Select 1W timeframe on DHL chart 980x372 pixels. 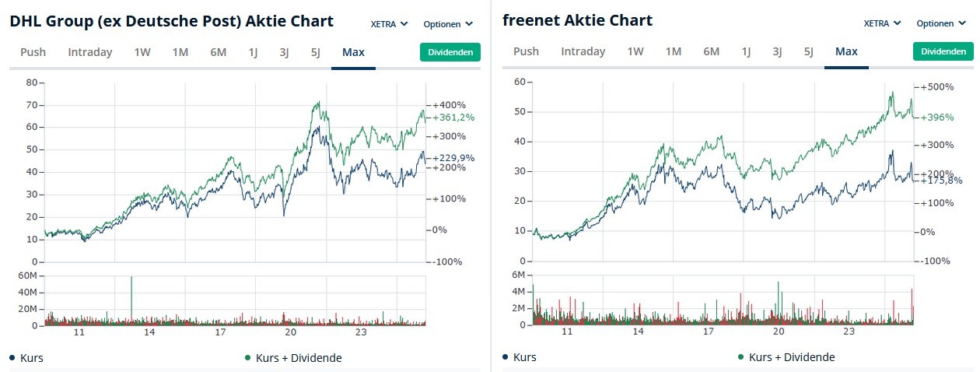point(142,52)
